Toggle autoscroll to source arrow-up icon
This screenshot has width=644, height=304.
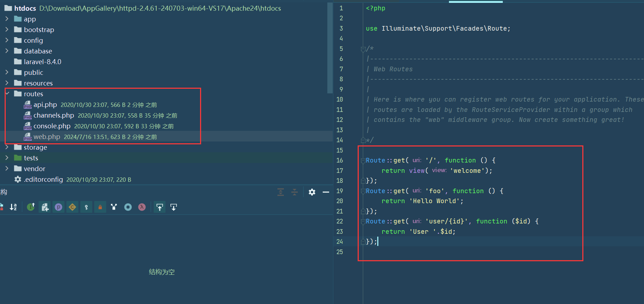[x=160, y=207]
